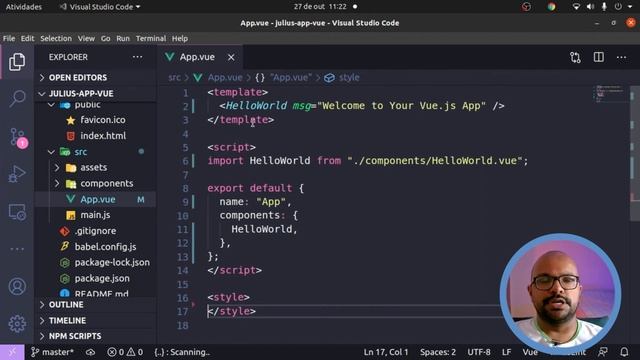Change language mode Vue in status bar
The image size is (640, 360).
tap(530, 352)
